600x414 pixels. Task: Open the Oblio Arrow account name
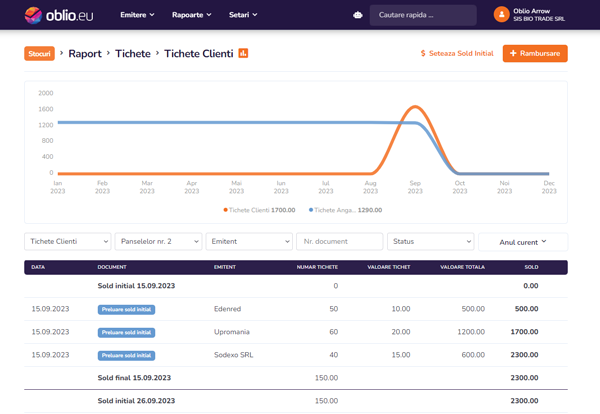[532, 11]
